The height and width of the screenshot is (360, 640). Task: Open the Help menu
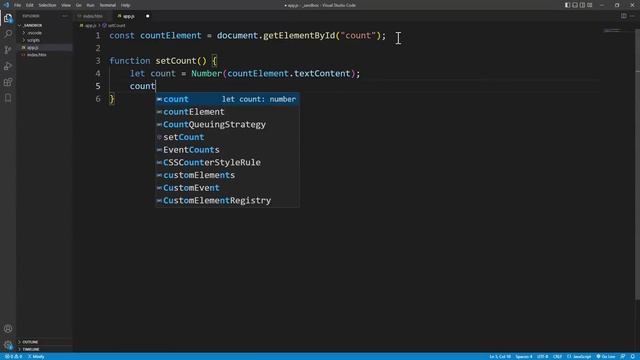click(x=125, y=5)
